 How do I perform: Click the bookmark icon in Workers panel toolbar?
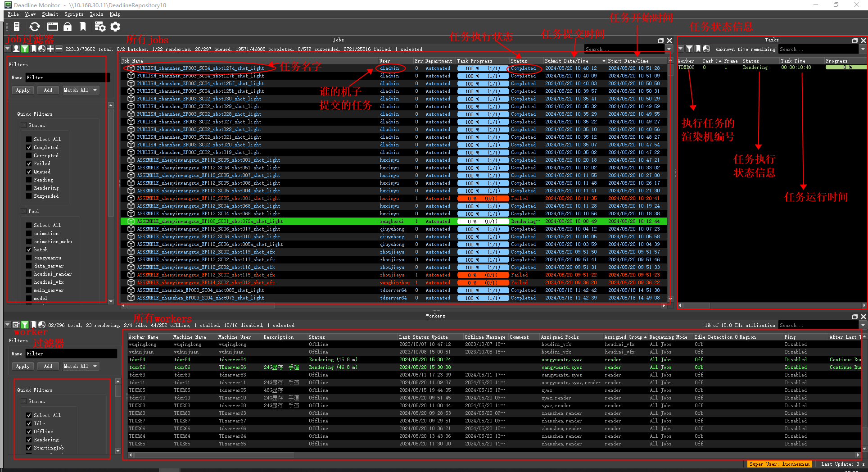(33, 325)
